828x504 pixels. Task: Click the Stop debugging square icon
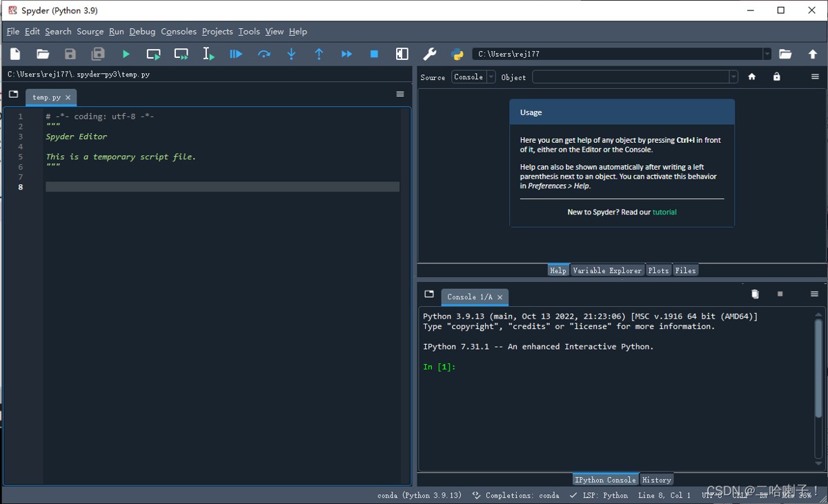tap(374, 54)
